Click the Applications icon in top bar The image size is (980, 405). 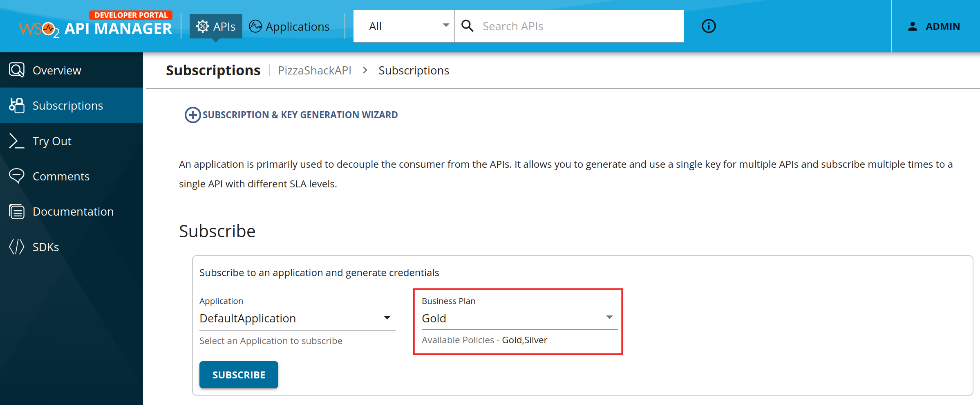click(x=256, y=26)
